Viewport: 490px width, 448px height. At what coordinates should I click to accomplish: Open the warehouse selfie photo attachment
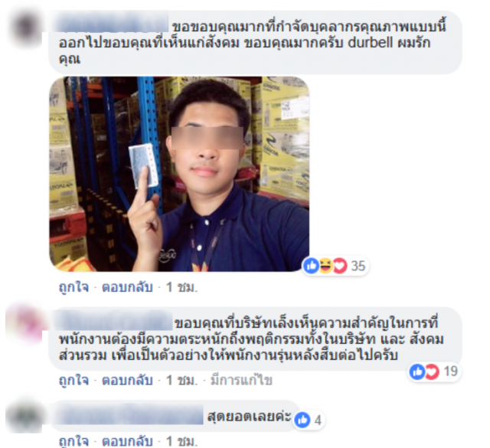tap(179, 174)
